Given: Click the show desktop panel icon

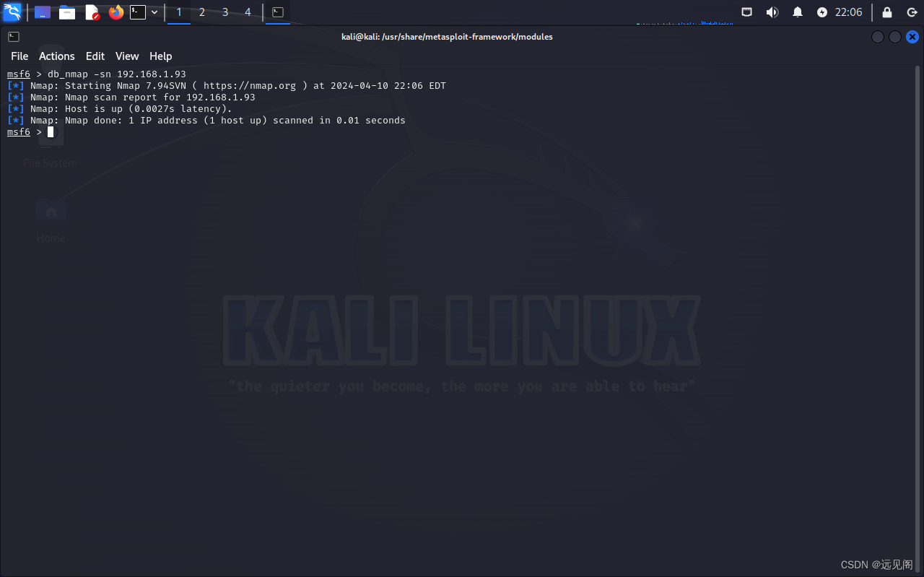Looking at the screenshot, I should click(x=43, y=12).
